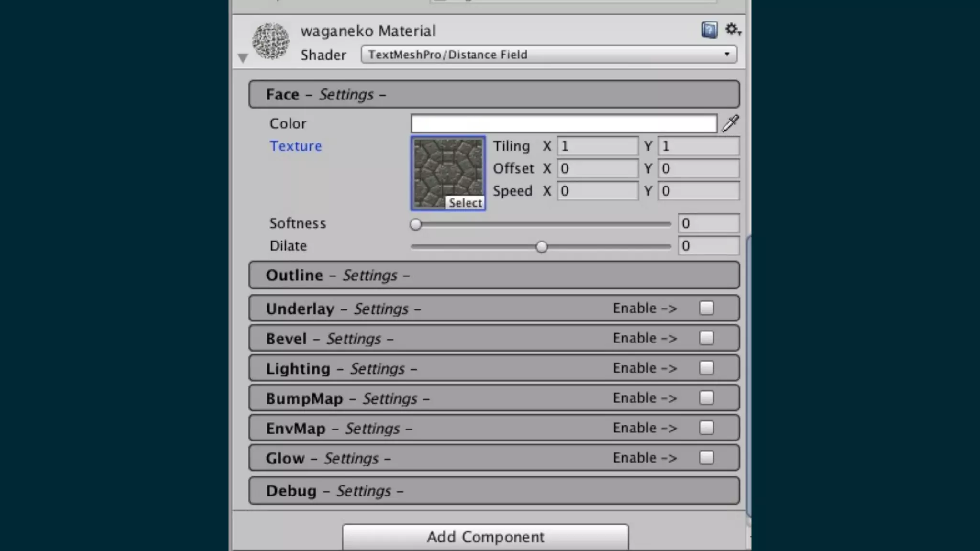Click the Dilate slider handle
The height and width of the screenshot is (551, 980).
pos(541,247)
